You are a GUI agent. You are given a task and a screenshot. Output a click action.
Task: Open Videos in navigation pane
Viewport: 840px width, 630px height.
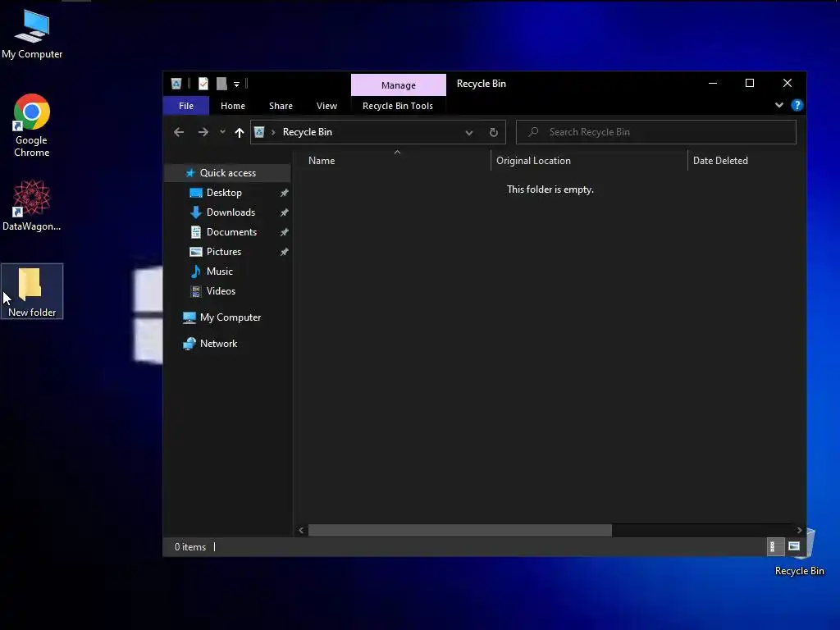pyautogui.click(x=221, y=291)
